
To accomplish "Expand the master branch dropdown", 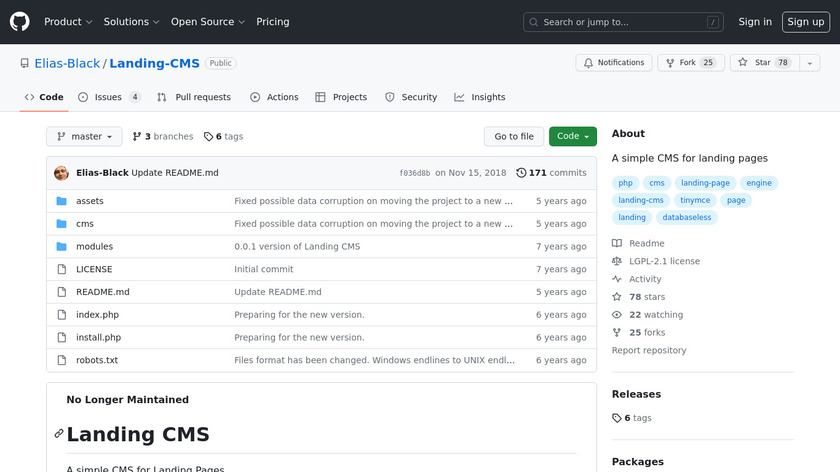I will click(x=84, y=137).
